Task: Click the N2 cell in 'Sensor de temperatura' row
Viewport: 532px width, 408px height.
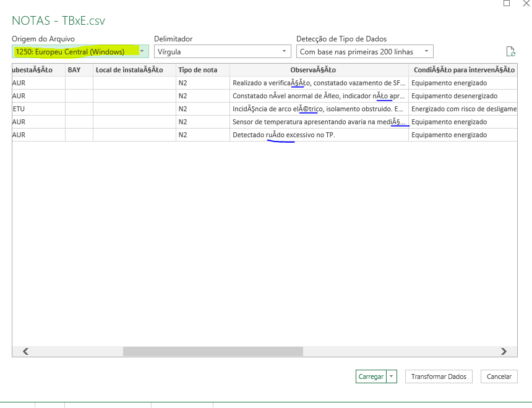Action: [x=203, y=122]
